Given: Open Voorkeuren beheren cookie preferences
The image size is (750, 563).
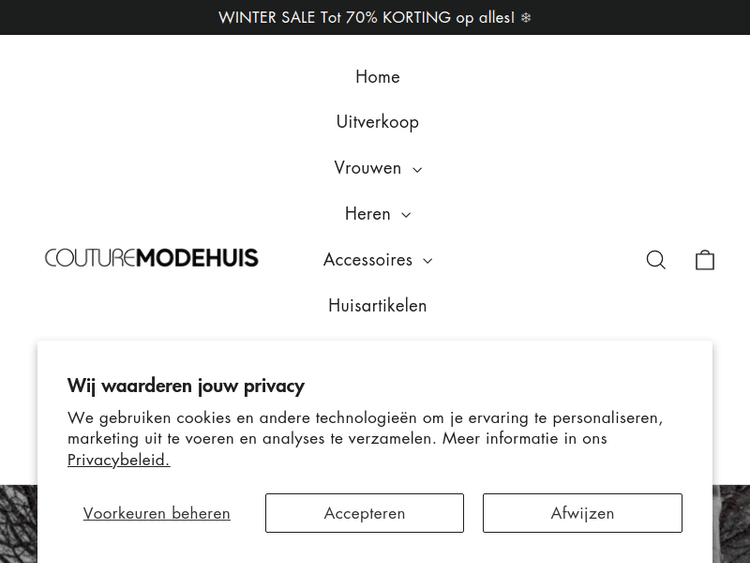Looking at the screenshot, I should 156,513.
